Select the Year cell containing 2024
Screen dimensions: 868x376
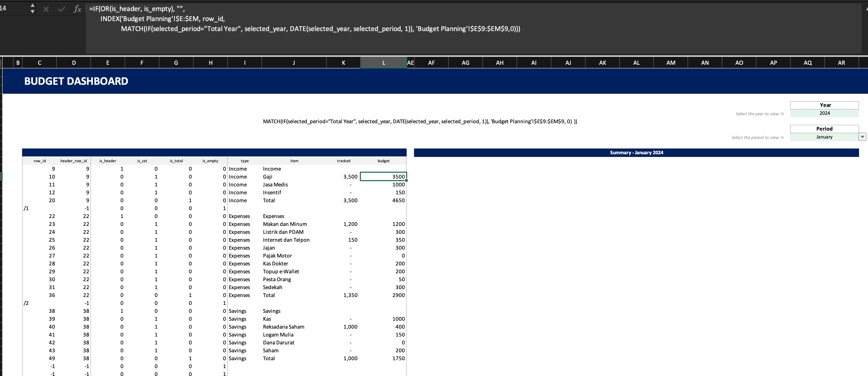pyautogui.click(x=825, y=113)
